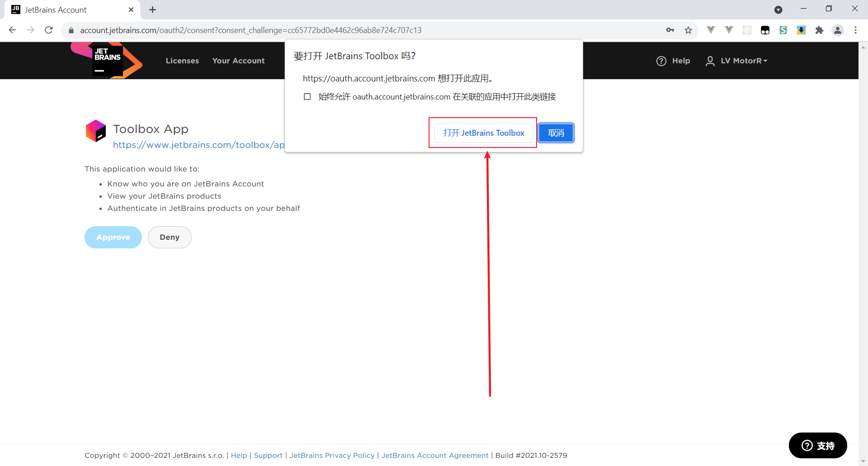Click scrollbar up arrow

[863, 47]
